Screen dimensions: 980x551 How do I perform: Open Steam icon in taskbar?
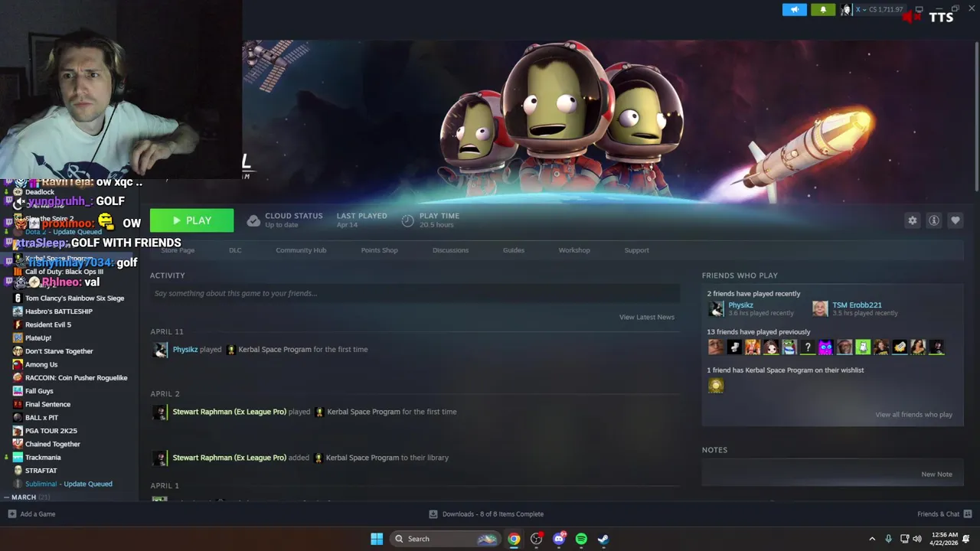pyautogui.click(x=603, y=539)
